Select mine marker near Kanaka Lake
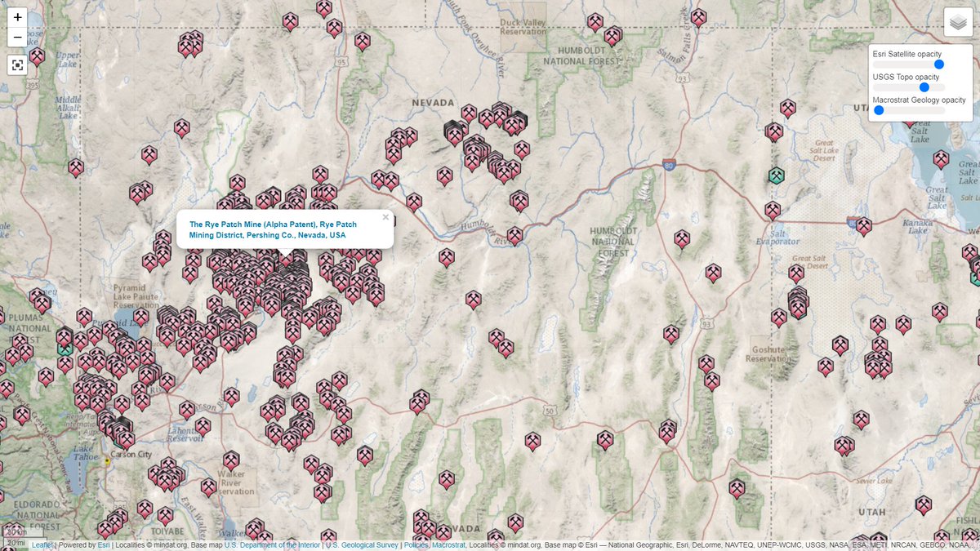Screen dimensions: 980x551 [864, 226]
